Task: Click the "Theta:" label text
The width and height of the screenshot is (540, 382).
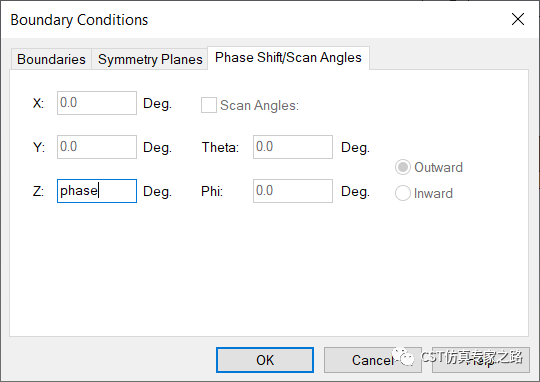Action: pyautogui.click(x=220, y=147)
